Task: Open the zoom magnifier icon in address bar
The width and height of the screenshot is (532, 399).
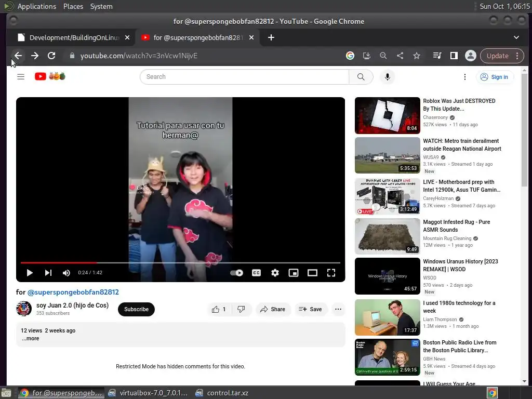Action: click(383, 56)
